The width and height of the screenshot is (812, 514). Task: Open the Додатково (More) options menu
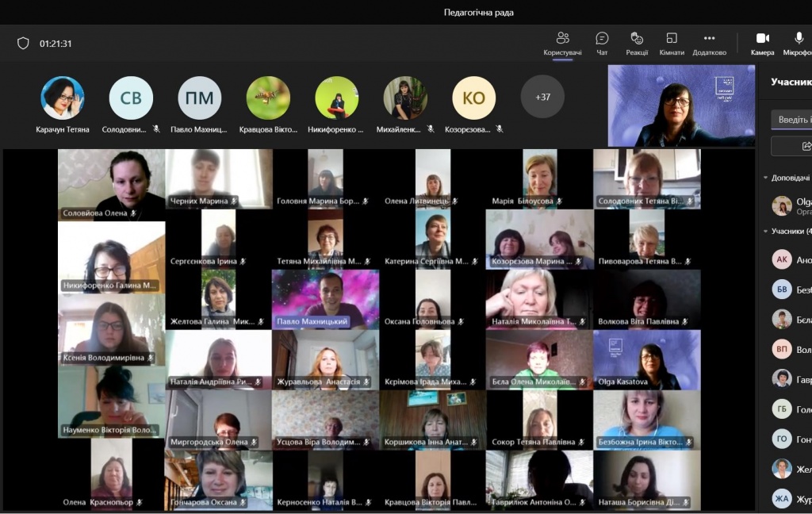[x=709, y=43]
